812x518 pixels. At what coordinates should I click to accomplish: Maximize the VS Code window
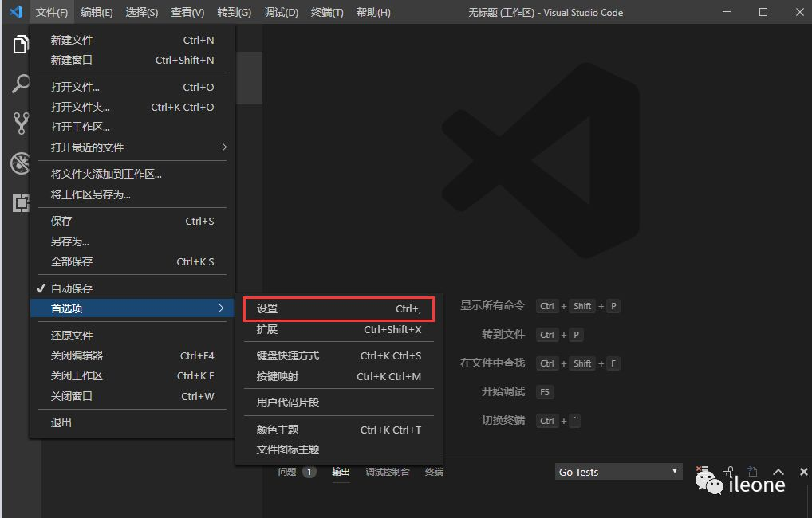[763, 11]
